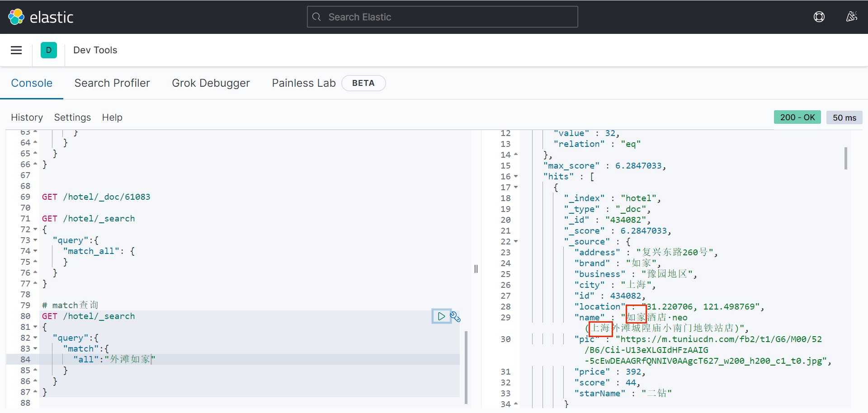Click the "_id" : "434082" output line
Screen dimensions: 868x413
[x=607, y=220]
